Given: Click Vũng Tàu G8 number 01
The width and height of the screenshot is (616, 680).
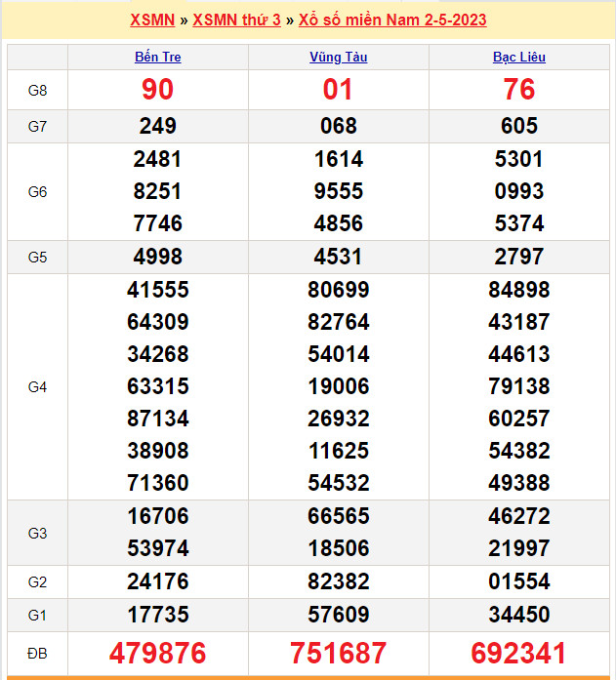Looking at the screenshot, I should click(339, 90).
